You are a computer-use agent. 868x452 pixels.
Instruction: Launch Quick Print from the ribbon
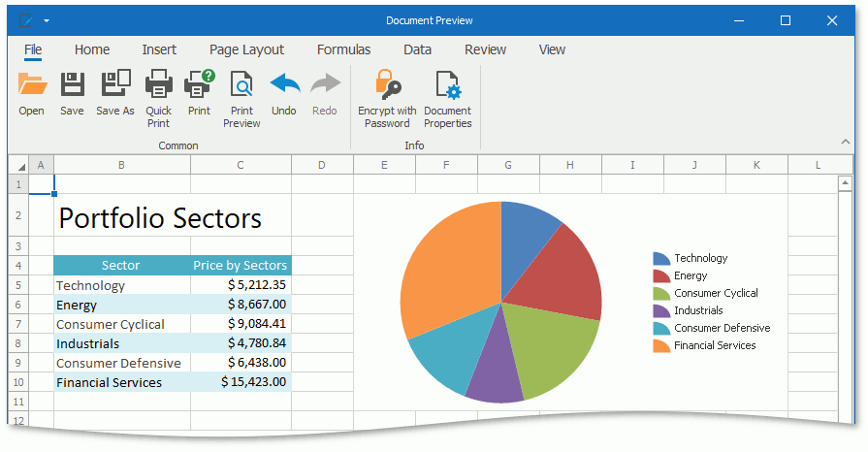click(x=158, y=86)
